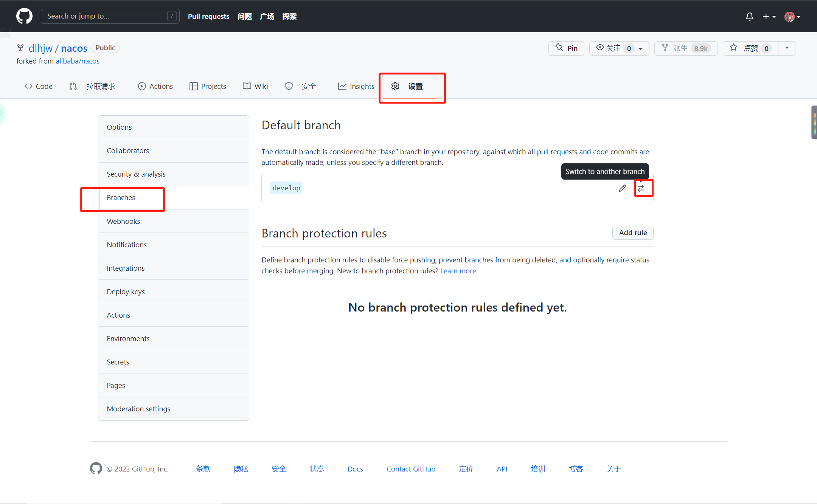Viewport: 817px width, 504px height.
Task: Open the Contact GitHub footer link
Action: [411, 469]
